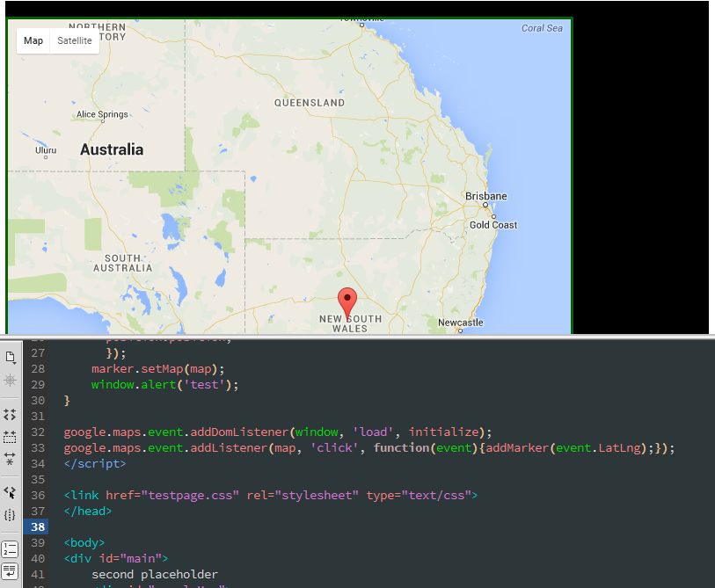Click the Gold Coast label on map
Viewport: 715px width, 588px height.
coord(493,225)
